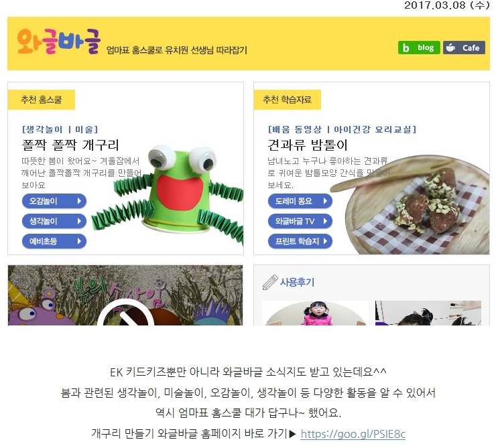Image resolution: width=496 pixels, height=448 pixels.
Task: Open the goo.gl/PSIE8c hyperlink
Action: tap(353, 434)
